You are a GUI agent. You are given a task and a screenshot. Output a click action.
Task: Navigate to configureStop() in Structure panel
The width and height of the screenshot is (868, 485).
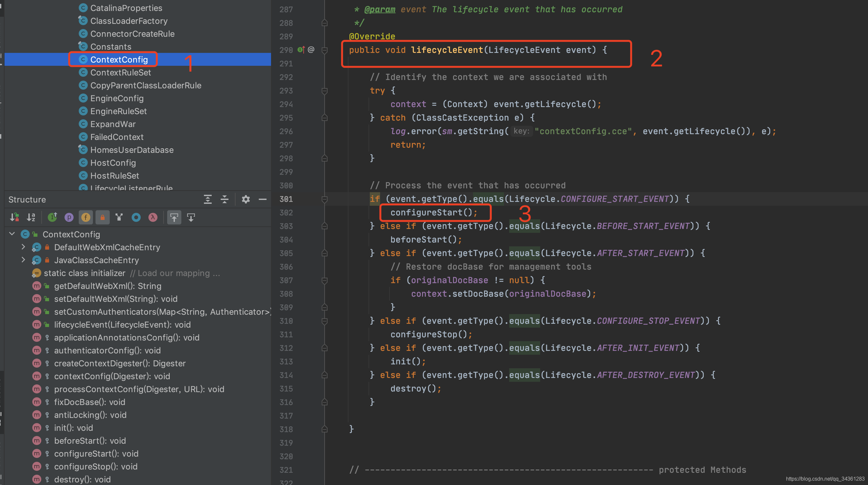click(96, 466)
